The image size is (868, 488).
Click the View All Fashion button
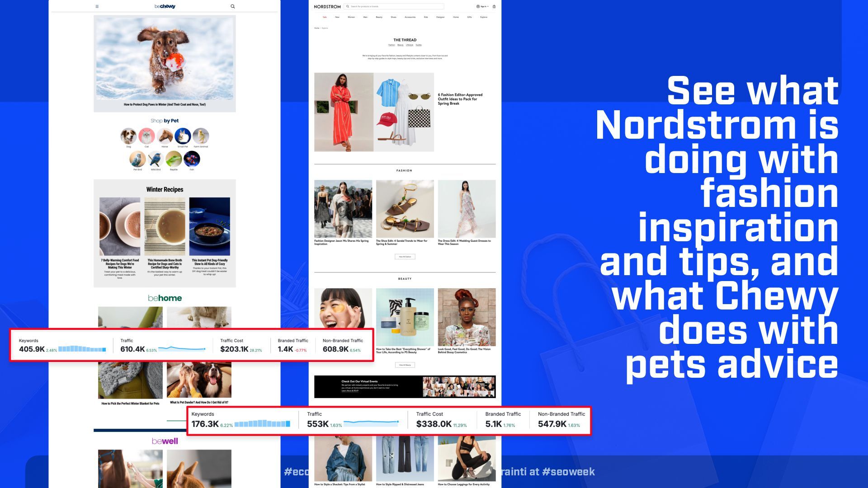click(405, 257)
